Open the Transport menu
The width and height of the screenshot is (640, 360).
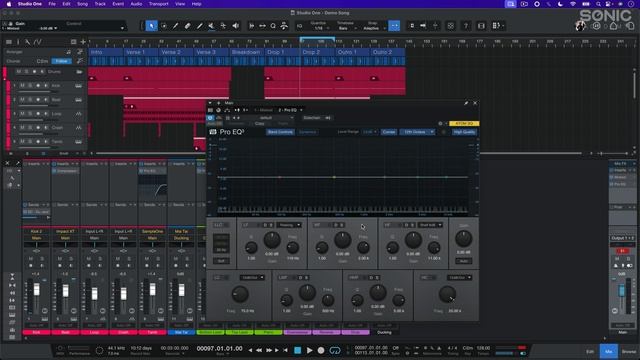click(x=158, y=4)
